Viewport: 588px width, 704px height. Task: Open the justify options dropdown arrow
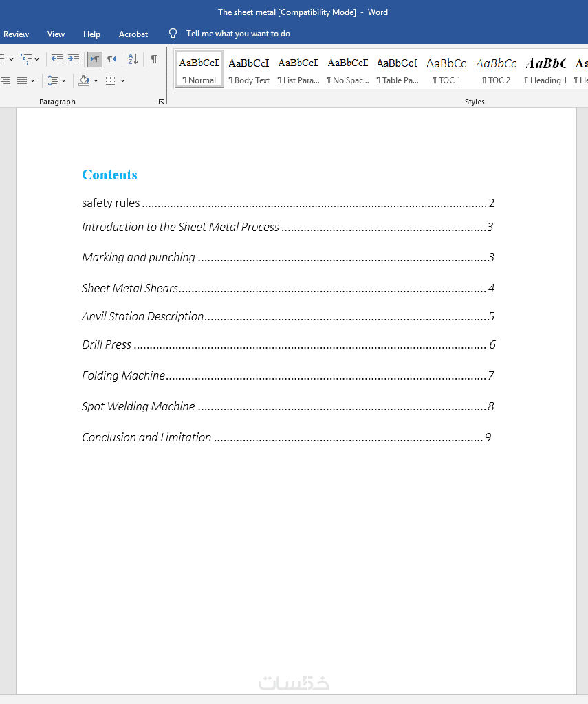(x=33, y=81)
